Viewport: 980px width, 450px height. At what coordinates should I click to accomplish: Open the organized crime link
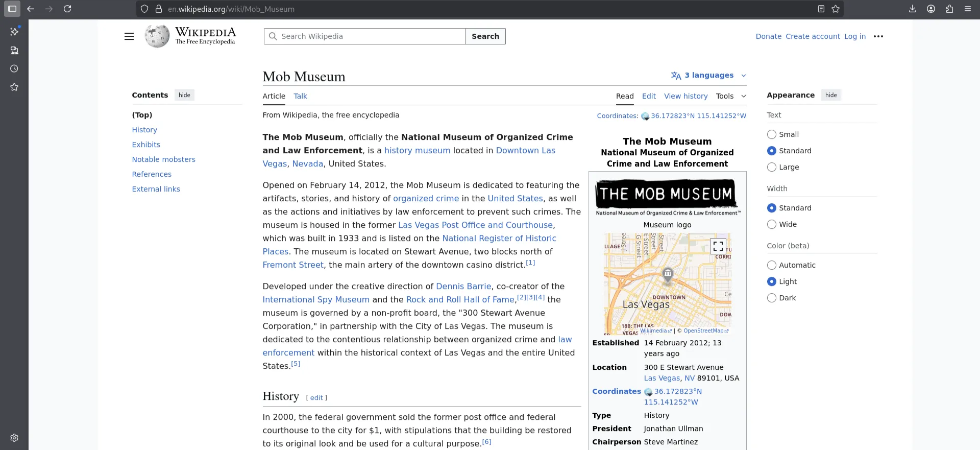click(x=426, y=199)
